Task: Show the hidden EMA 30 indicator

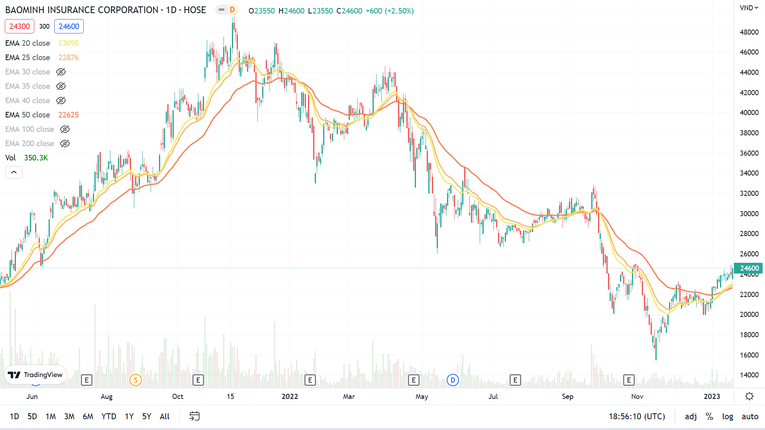Action: (x=61, y=72)
